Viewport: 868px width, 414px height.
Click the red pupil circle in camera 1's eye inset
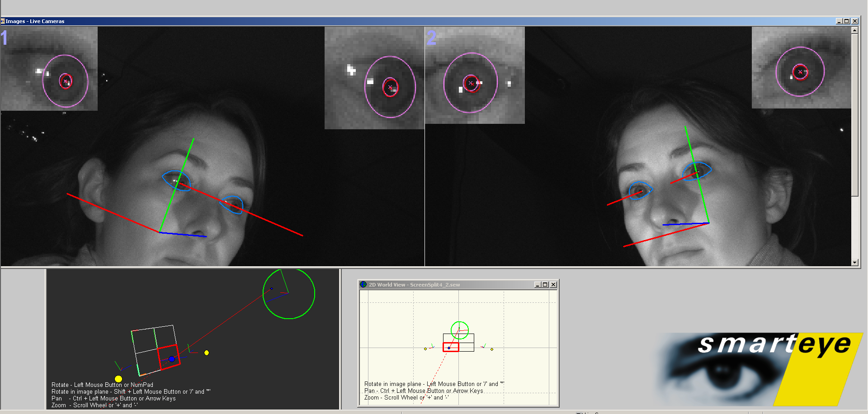click(x=66, y=80)
